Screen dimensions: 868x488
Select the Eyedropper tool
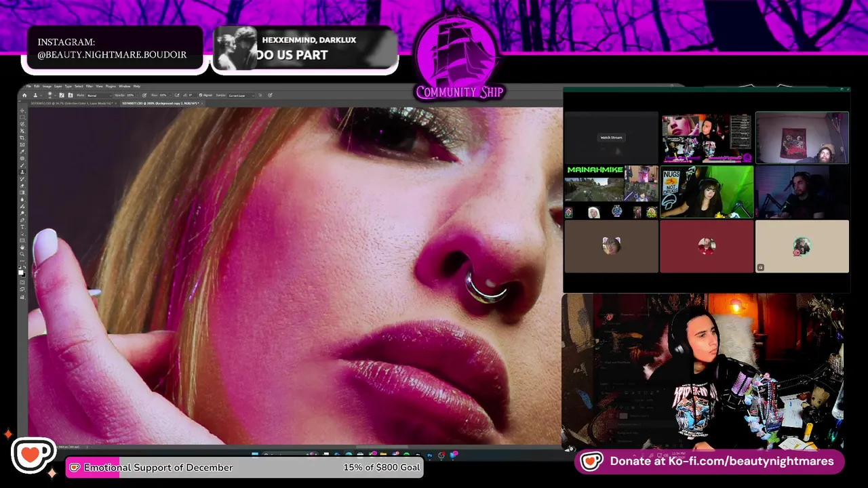[22, 152]
